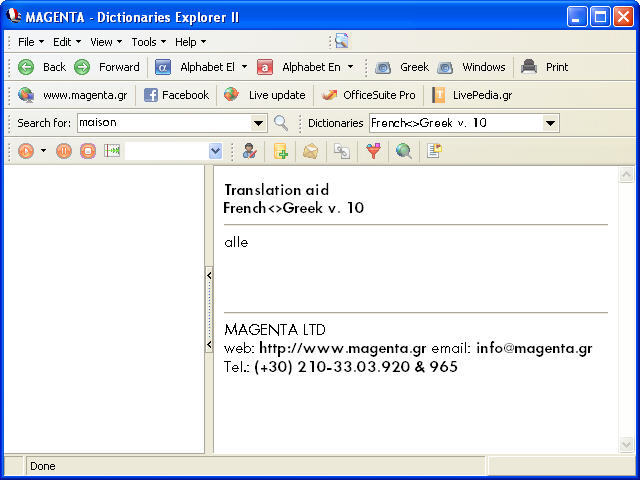
Task: Click the word alle in results
Action: (x=236, y=242)
